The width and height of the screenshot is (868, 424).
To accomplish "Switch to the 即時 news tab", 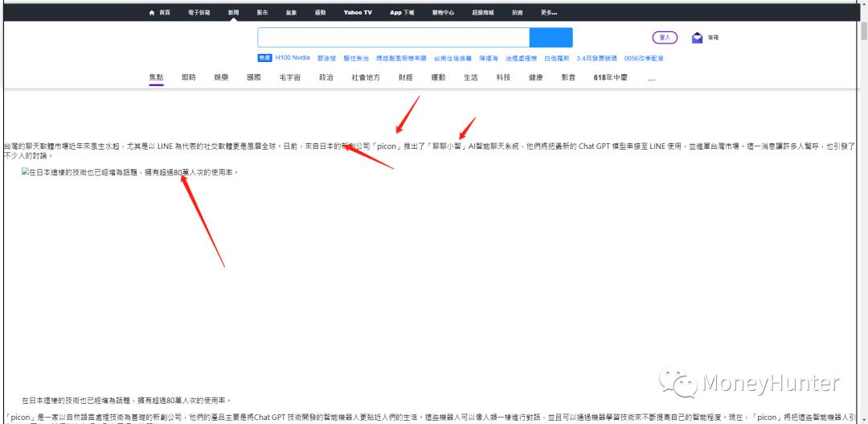I will click(189, 78).
